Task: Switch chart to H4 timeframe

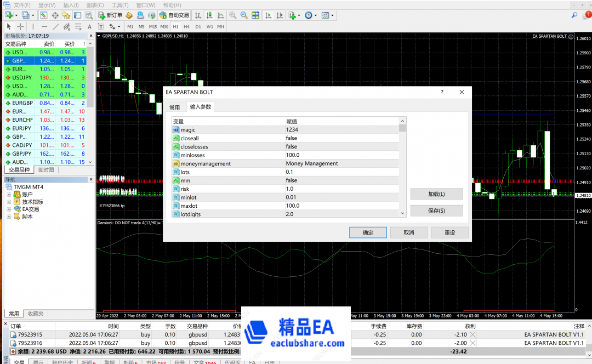Action: pyautogui.click(x=187, y=26)
